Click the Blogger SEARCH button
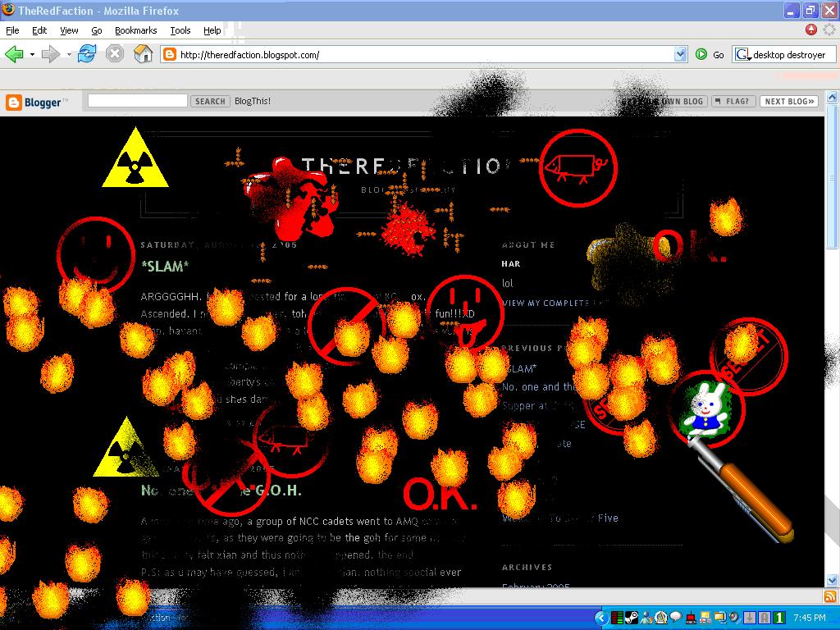 210,101
